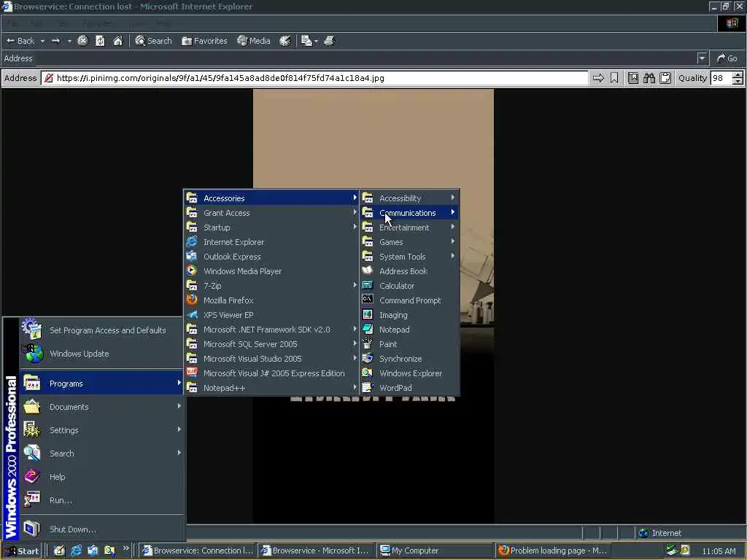747x560 pixels.
Task: Open Windows Update from Start menu
Action: click(101, 354)
